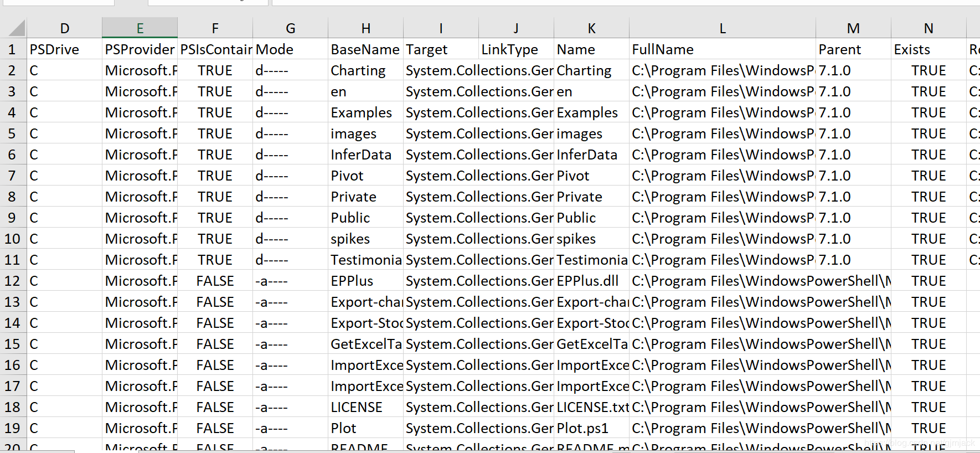This screenshot has height=453, width=980.
Task: Select row 19 header
Action: [13, 428]
